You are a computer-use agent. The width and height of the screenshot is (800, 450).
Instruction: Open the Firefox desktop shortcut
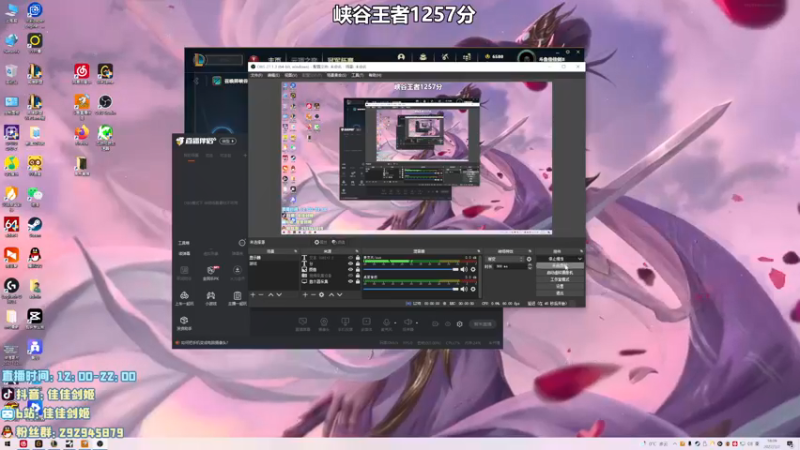pyautogui.click(x=82, y=135)
